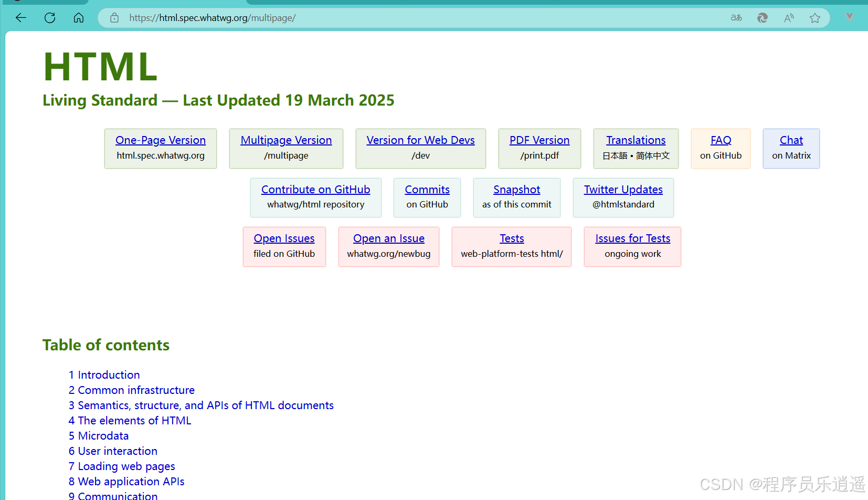868x500 pixels.
Task: Jump to section 1 Introduction
Action: click(104, 375)
